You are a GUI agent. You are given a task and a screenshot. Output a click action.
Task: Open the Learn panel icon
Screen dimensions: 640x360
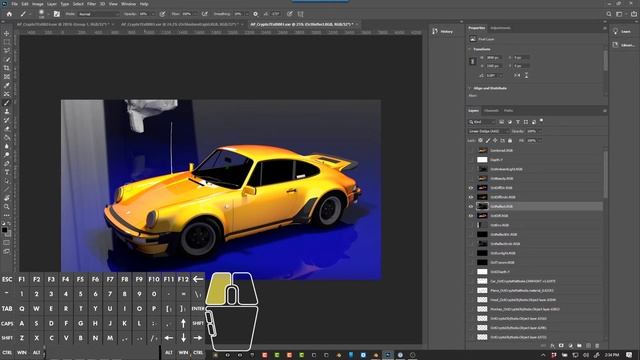pyautogui.click(x=616, y=31)
